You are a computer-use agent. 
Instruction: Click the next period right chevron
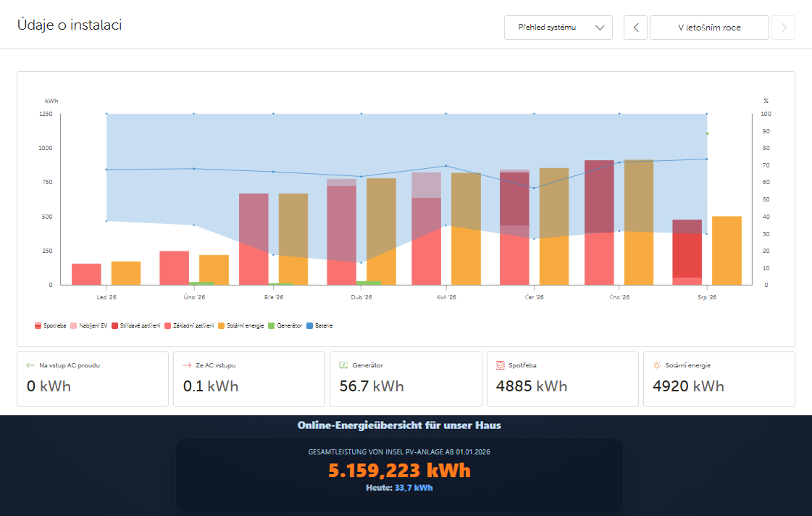tap(784, 28)
